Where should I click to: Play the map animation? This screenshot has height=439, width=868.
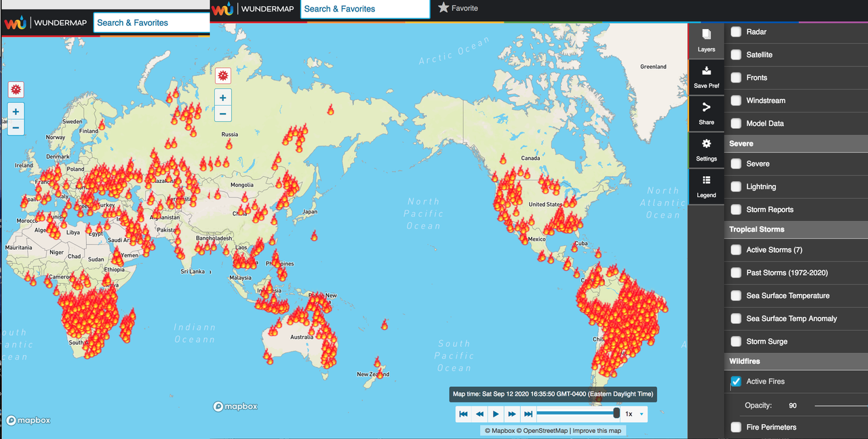496,414
